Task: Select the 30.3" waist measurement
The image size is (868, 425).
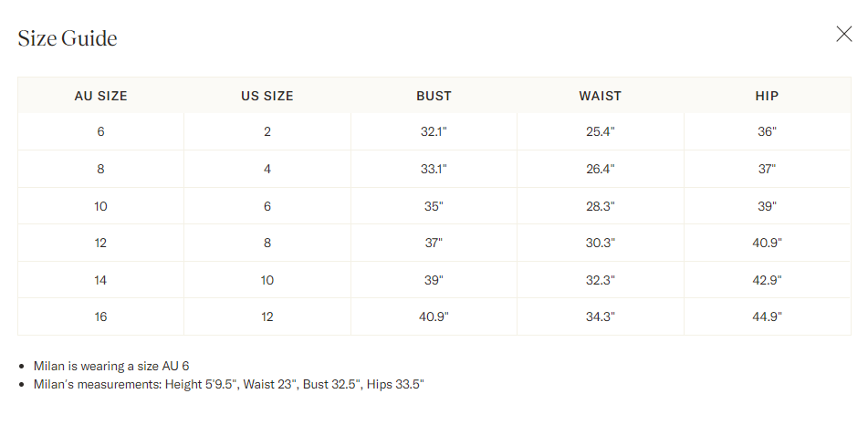Action: [x=601, y=243]
